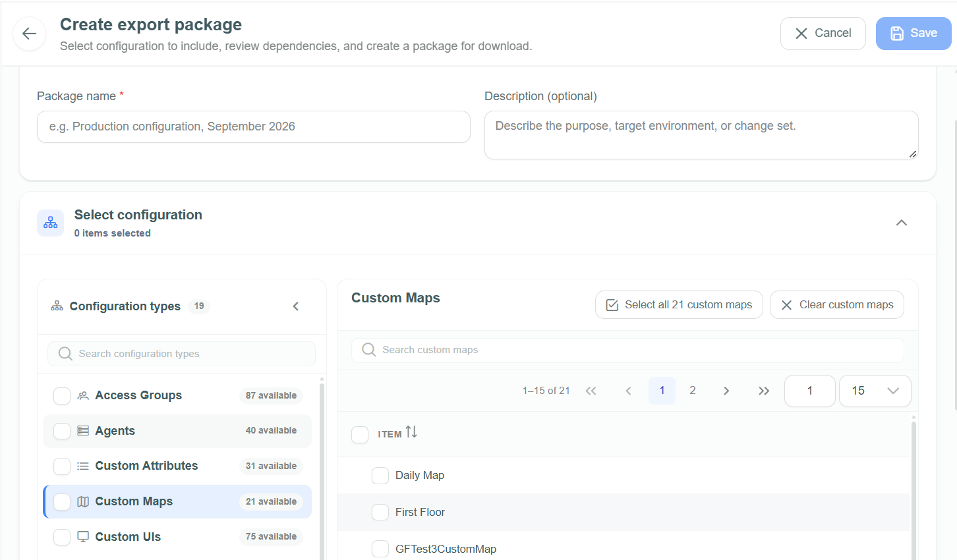Image resolution: width=957 pixels, height=560 pixels.
Task: Check the First Floor item checkbox
Action: (380, 512)
